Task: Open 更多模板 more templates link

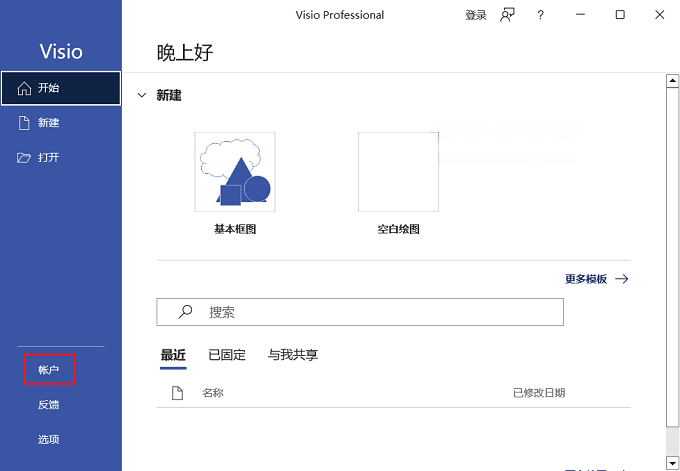Action: [585, 279]
